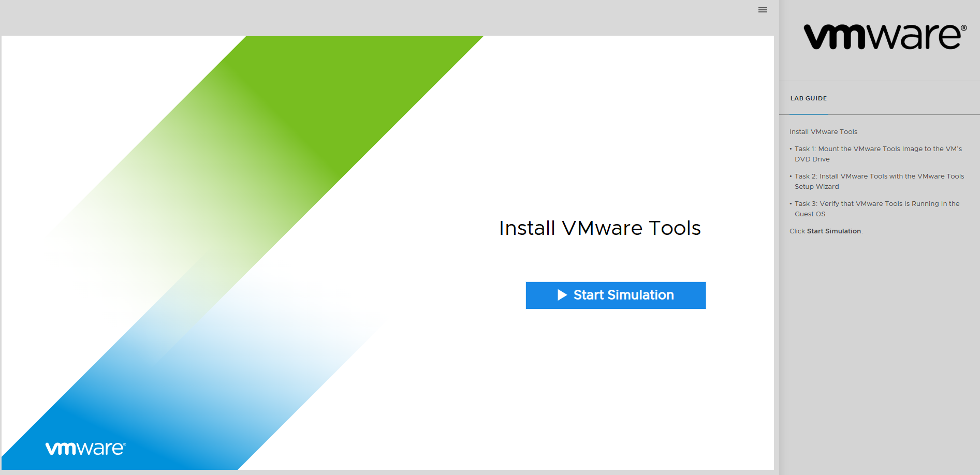Image resolution: width=980 pixels, height=475 pixels.
Task: Select the Install VMware Tools heading in sidebar
Action: [823, 132]
